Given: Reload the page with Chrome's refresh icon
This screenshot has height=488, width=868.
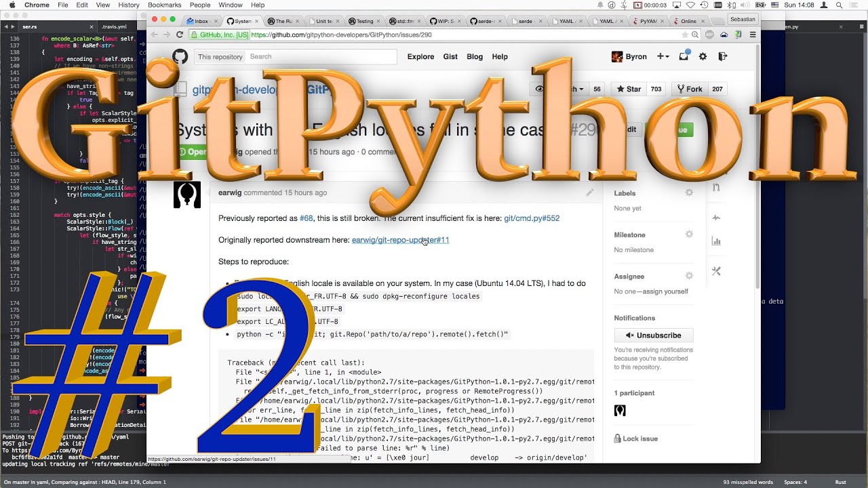Looking at the screenshot, I should coord(180,35).
